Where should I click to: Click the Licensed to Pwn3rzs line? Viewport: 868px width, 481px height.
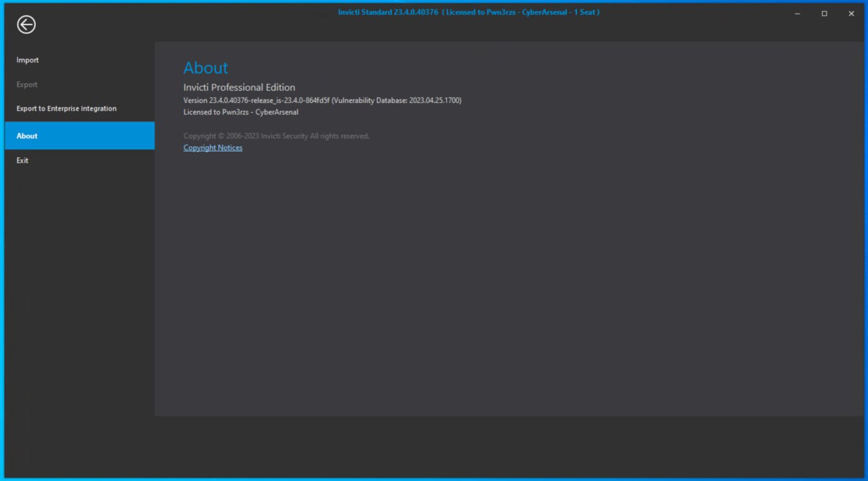coord(241,112)
